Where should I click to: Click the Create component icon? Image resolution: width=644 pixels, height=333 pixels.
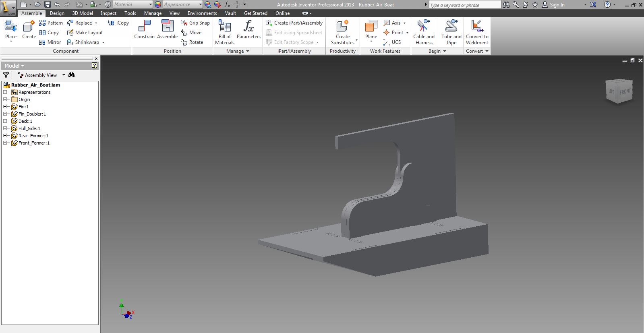(29, 27)
